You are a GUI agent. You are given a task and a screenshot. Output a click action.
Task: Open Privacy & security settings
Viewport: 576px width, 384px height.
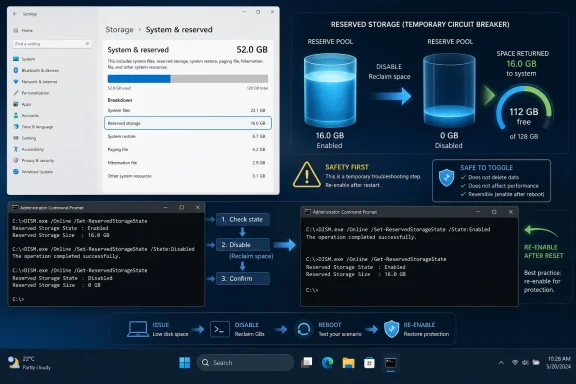point(34,161)
